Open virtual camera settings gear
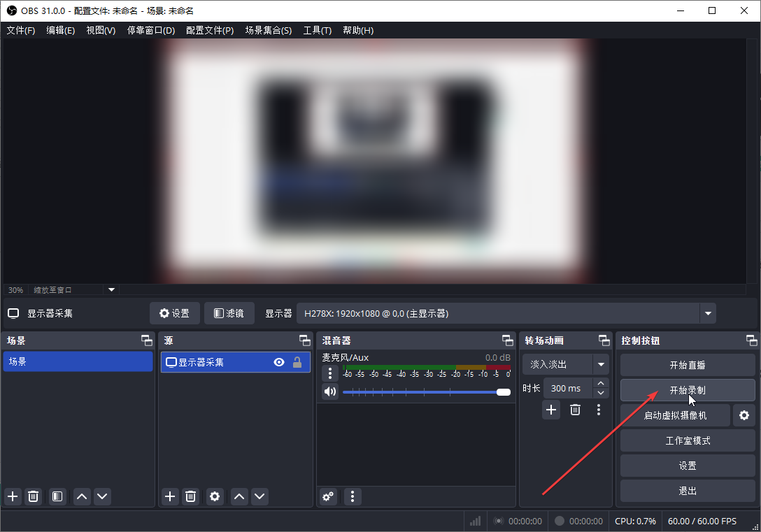761x532 pixels. [744, 415]
